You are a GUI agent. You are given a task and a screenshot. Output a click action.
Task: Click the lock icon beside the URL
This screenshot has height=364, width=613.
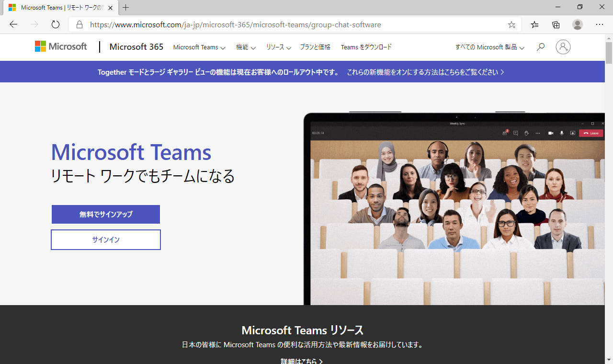pos(79,25)
